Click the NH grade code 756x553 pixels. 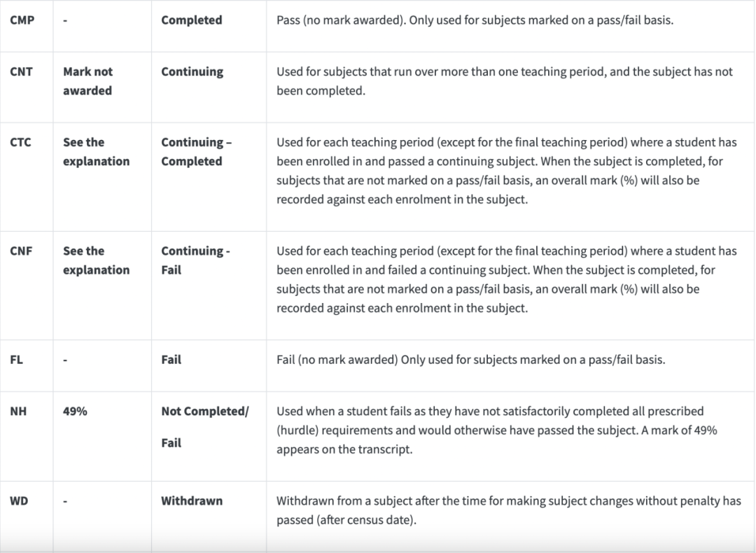pyautogui.click(x=18, y=412)
